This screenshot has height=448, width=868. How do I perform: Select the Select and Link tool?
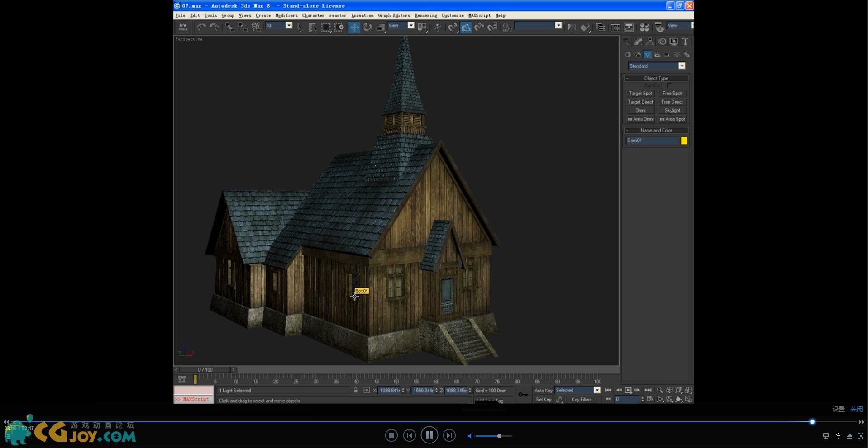tap(230, 27)
